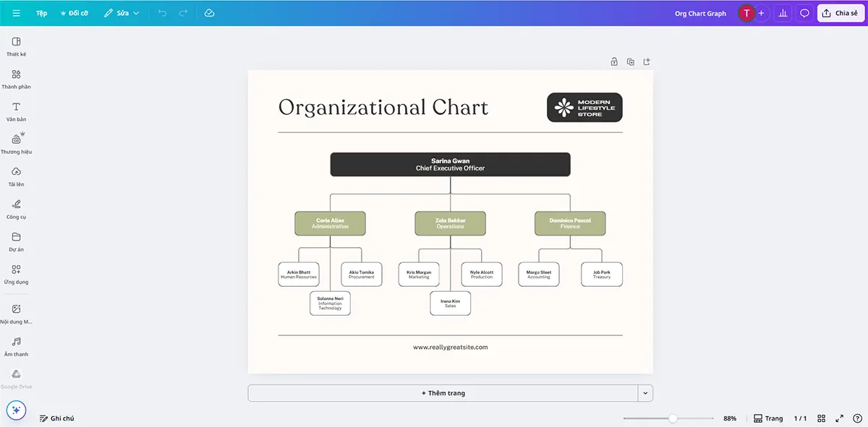The width and height of the screenshot is (868, 427).
Task: Duplicate the page using the copy icon
Action: [x=631, y=61]
